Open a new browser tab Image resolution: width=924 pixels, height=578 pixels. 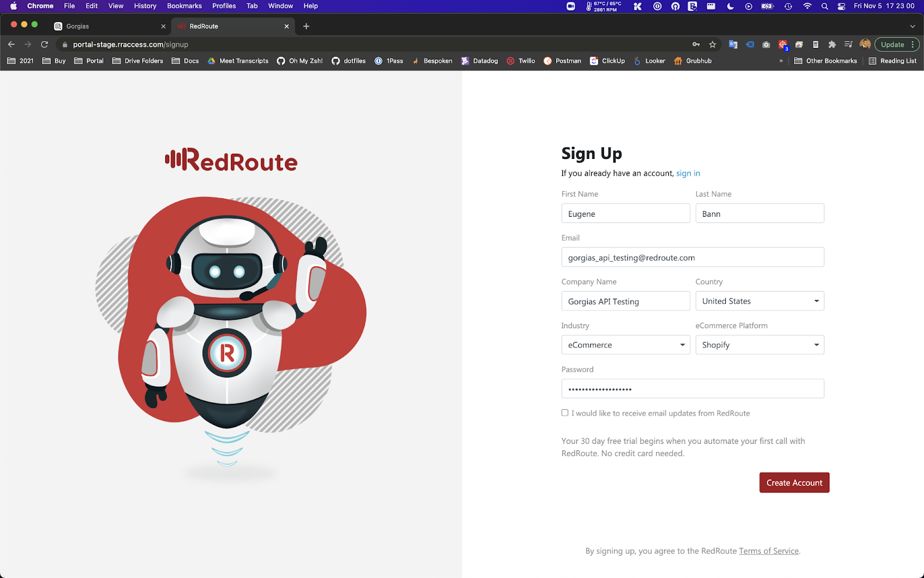306,26
